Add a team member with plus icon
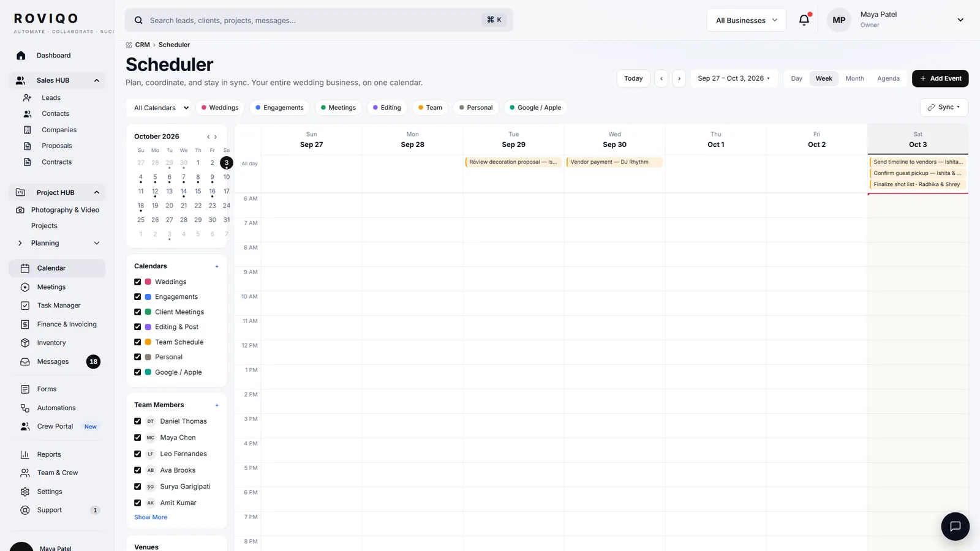 pyautogui.click(x=217, y=405)
